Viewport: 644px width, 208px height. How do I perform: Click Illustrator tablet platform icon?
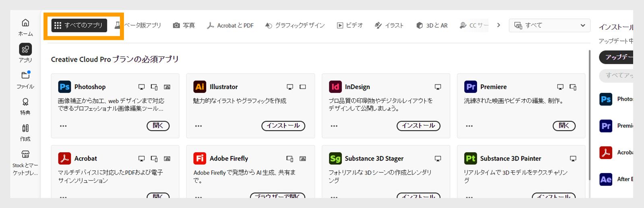303,87
